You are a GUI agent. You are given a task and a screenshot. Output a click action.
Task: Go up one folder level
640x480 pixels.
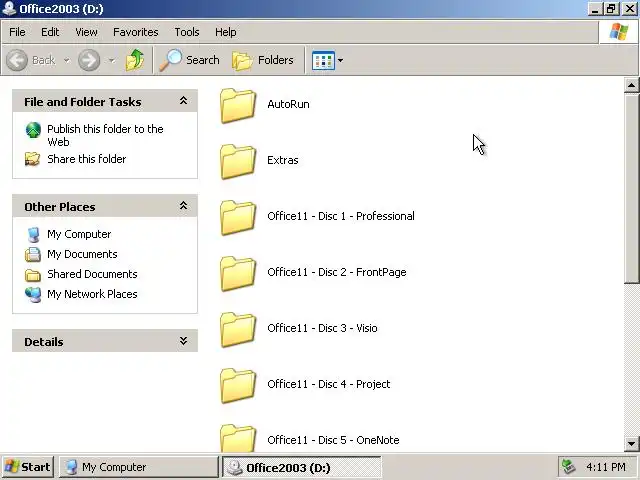tap(135, 60)
